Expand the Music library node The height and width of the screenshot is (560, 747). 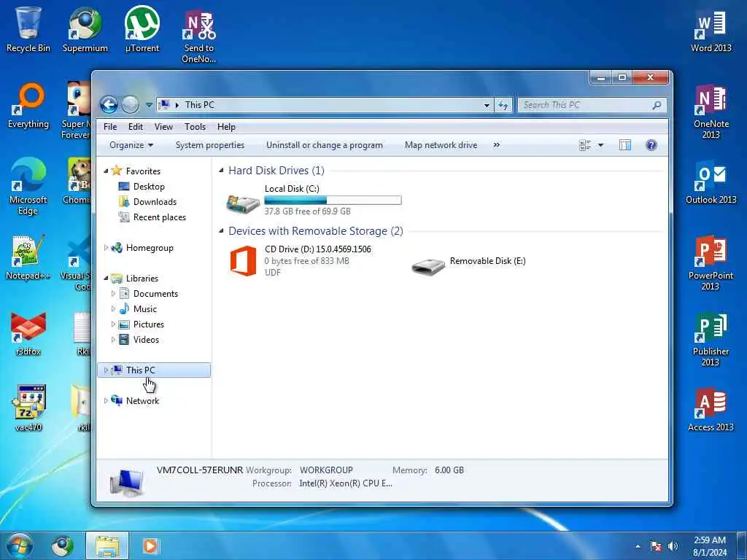point(113,309)
